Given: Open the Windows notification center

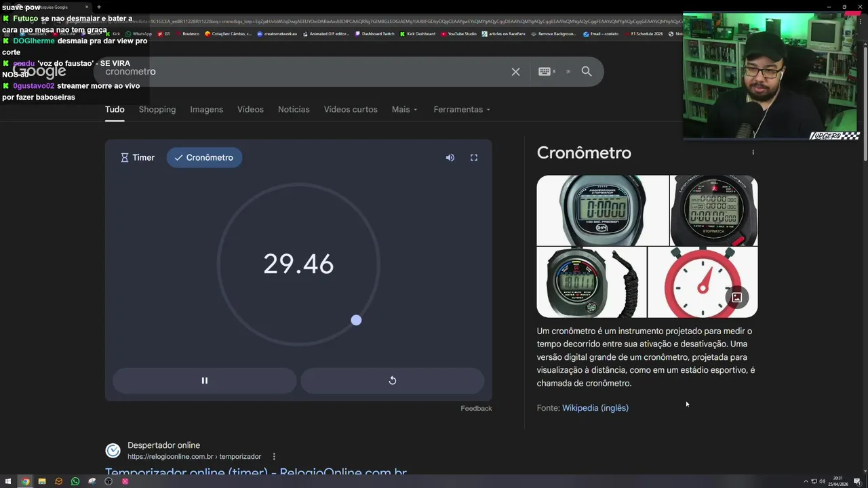Looking at the screenshot, I should click(x=857, y=481).
